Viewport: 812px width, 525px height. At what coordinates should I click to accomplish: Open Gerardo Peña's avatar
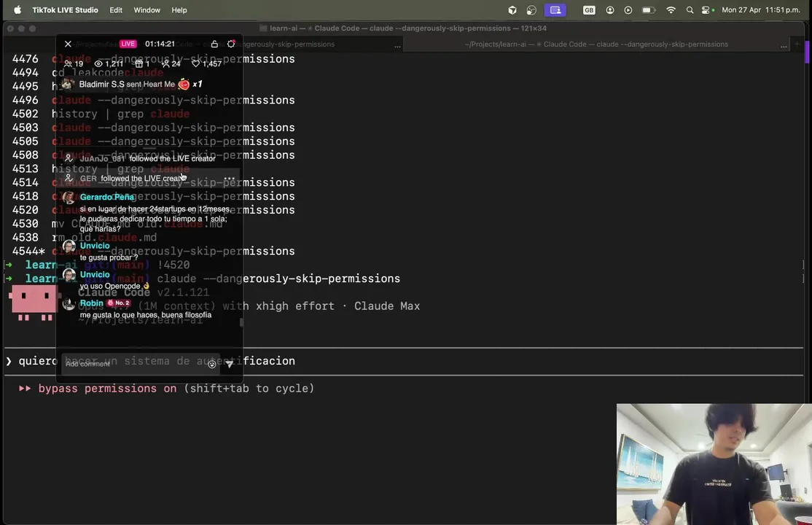[69, 198]
